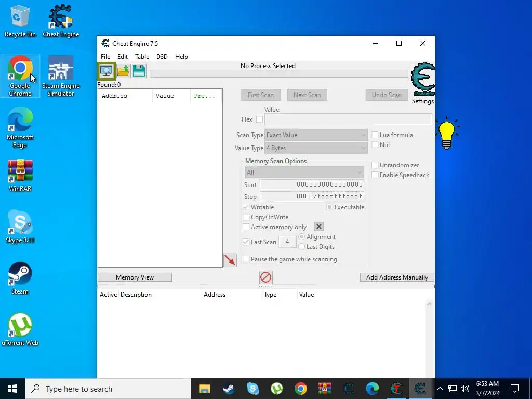Screen dimensions: 532x399
Task: Toggle the Writable checkbox
Action: [x=246, y=207]
